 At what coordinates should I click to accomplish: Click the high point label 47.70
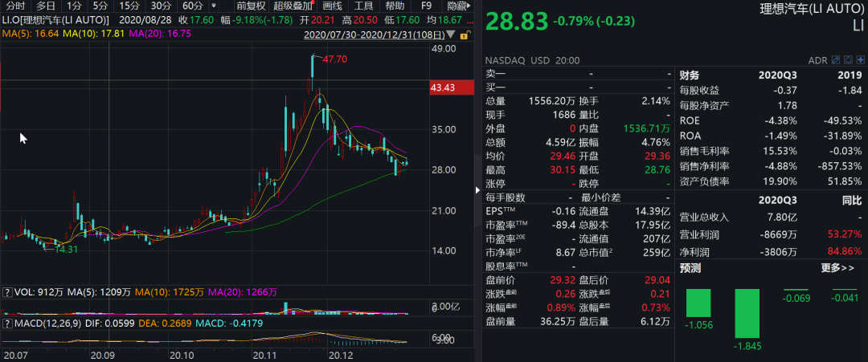(x=334, y=59)
